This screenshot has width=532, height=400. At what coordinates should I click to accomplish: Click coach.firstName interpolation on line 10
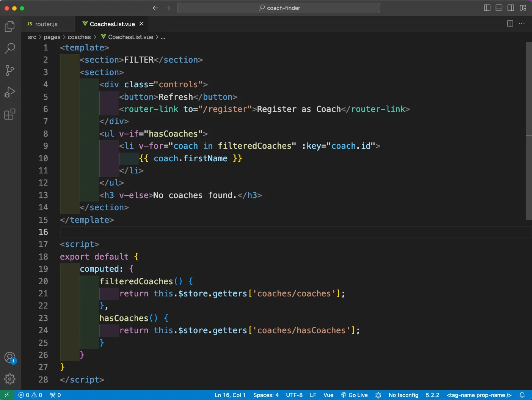[x=190, y=158]
